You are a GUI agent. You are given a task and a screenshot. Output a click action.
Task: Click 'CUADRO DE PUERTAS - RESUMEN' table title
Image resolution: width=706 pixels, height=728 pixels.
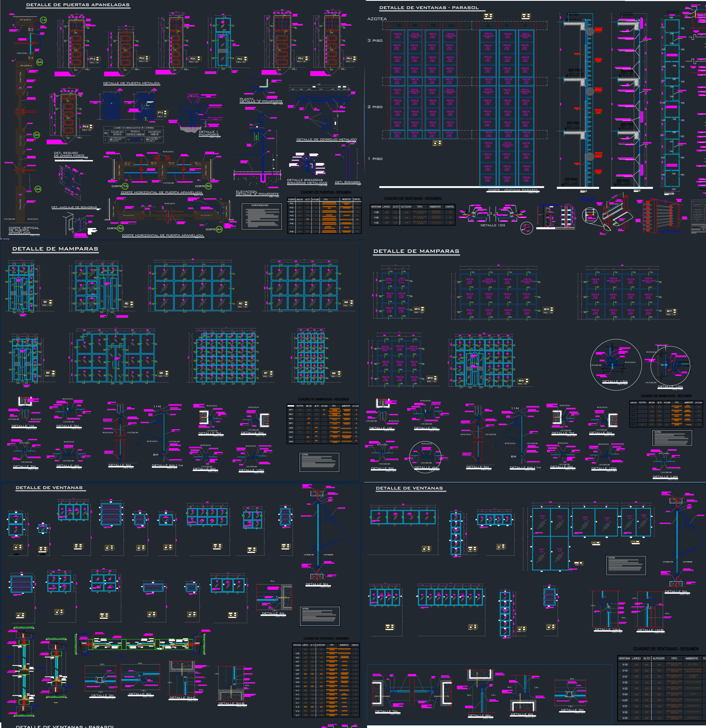(x=326, y=192)
